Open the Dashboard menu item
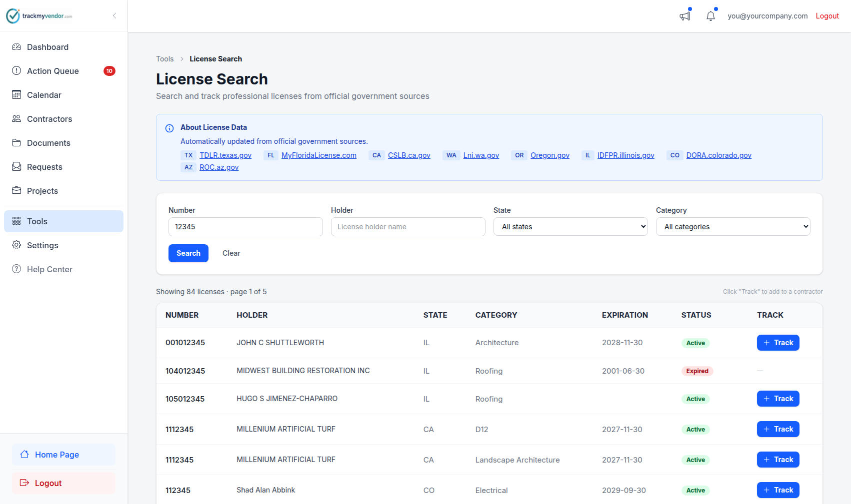The width and height of the screenshot is (851, 504). coord(63,47)
